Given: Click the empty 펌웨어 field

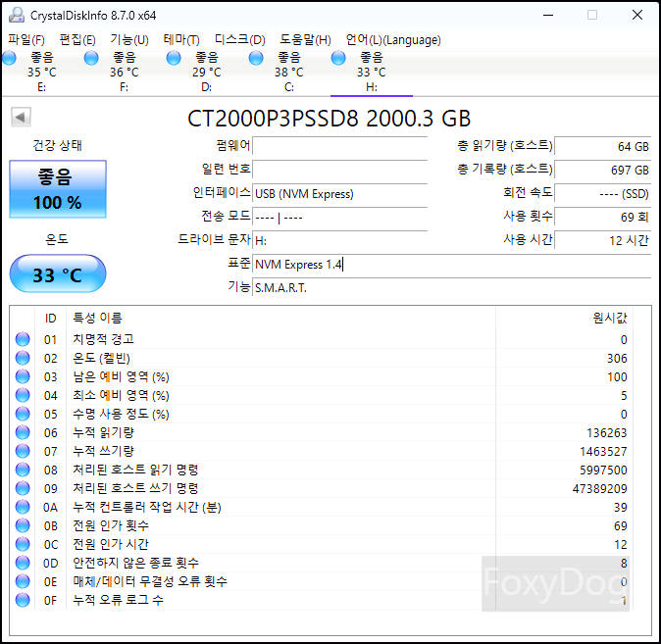Looking at the screenshot, I should [x=339, y=146].
